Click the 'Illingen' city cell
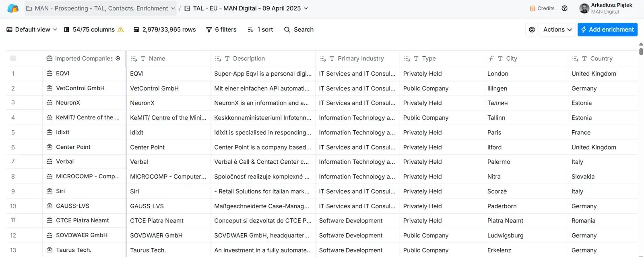This screenshot has height=257, width=644. (526, 88)
